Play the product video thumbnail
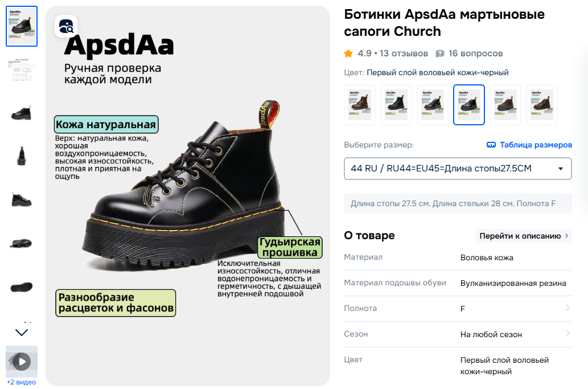 (x=22, y=362)
